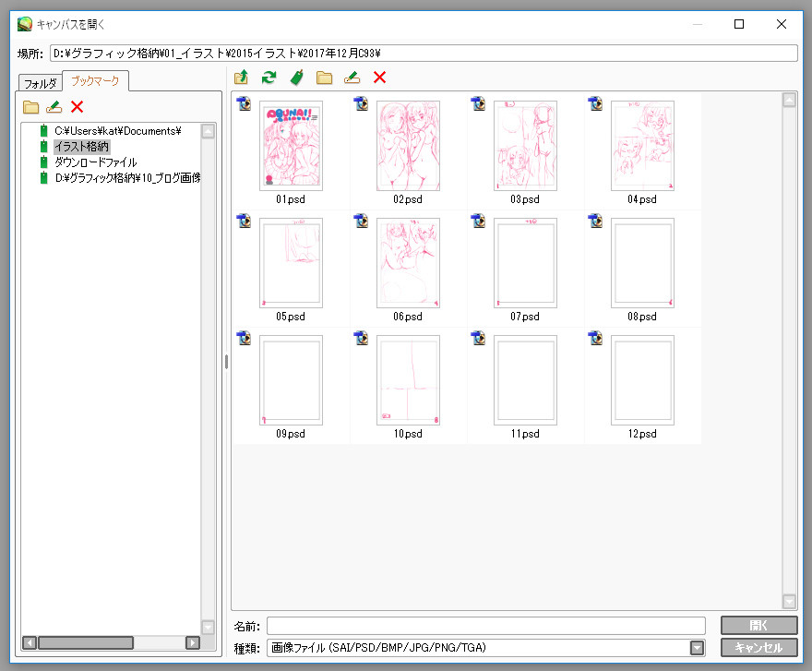This screenshot has height=671, width=812.
Task: Click bookmark list horizontal scrollbar thumb
Action: click(x=86, y=642)
